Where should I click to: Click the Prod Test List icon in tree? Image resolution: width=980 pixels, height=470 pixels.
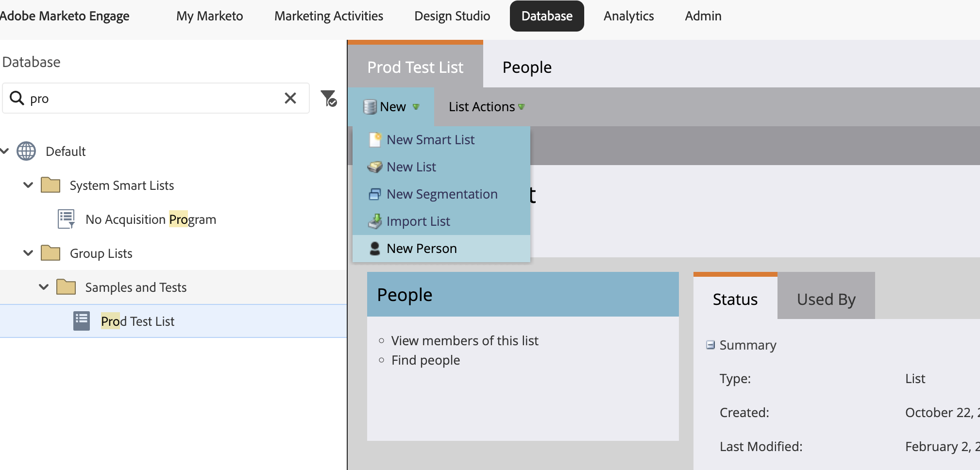[x=82, y=321]
